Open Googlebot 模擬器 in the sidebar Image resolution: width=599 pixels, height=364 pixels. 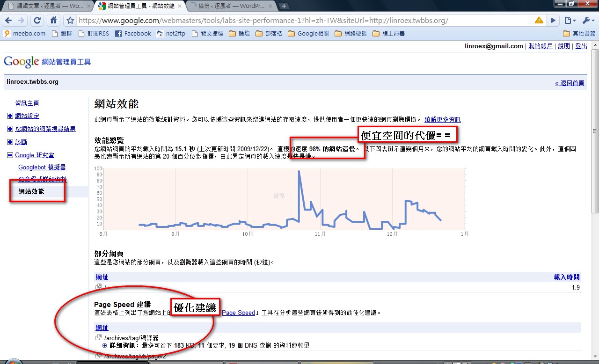coord(42,167)
